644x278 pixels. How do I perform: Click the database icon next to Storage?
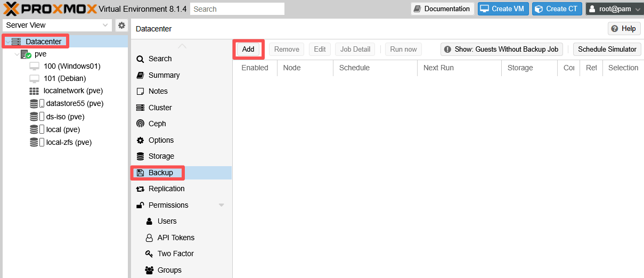(x=141, y=157)
